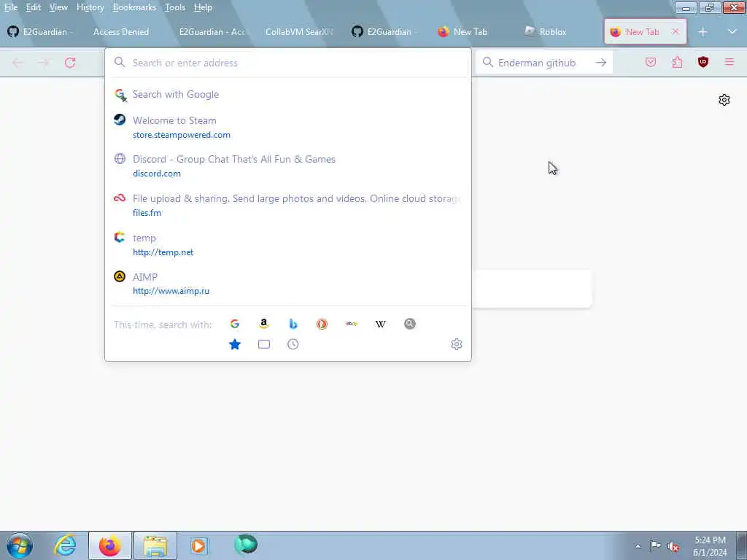Open the Discord group chat suggestion
Image resolution: width=747 pixels, height=560 pixels.
point(287,166)
